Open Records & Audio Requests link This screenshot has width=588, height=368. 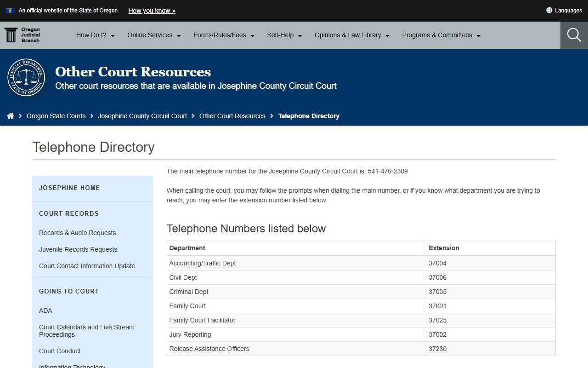pos(77,233)
